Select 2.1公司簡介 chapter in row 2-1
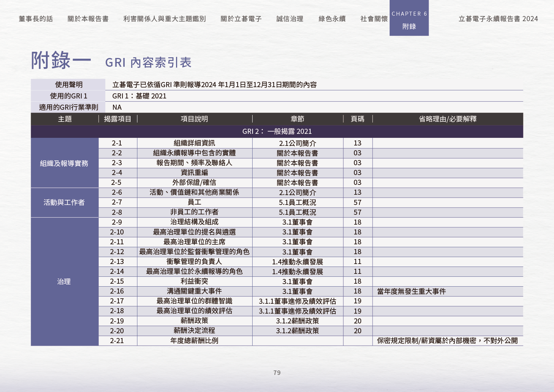The width and height of the screenshot is (554, 392). pos(297,143)
